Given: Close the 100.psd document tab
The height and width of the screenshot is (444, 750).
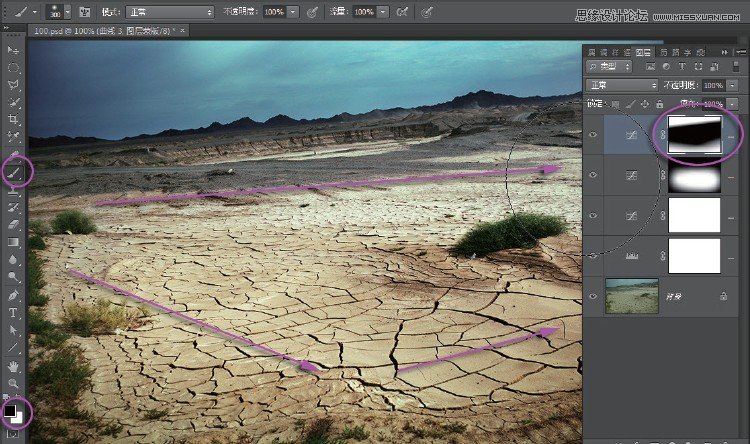Looking at the screenshot, I should tap(182, 31).
